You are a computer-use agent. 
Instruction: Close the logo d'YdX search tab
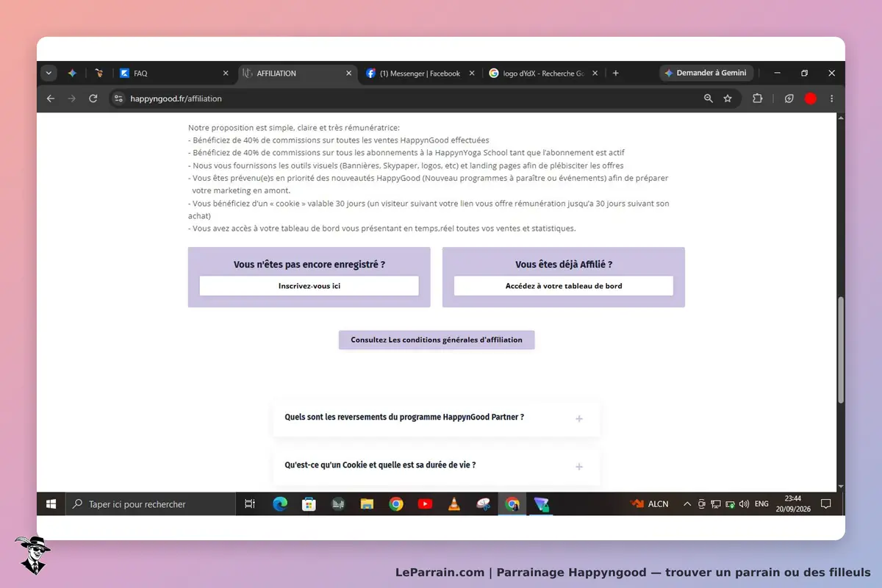(595, 73)
